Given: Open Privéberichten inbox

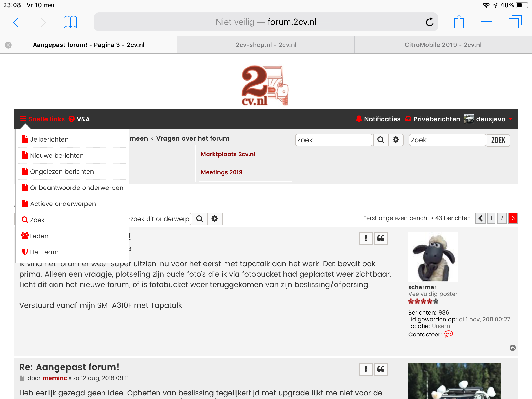Looking at the screenshot, I should coord(433,119).
